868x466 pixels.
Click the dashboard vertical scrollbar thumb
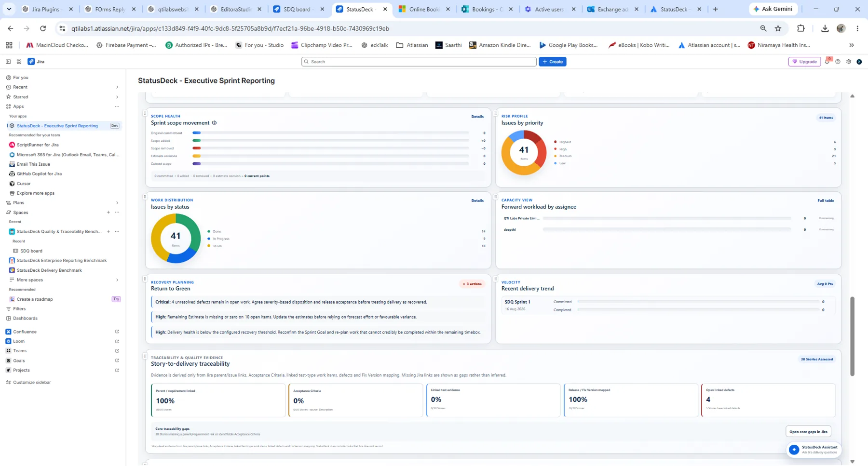point(853,336)
